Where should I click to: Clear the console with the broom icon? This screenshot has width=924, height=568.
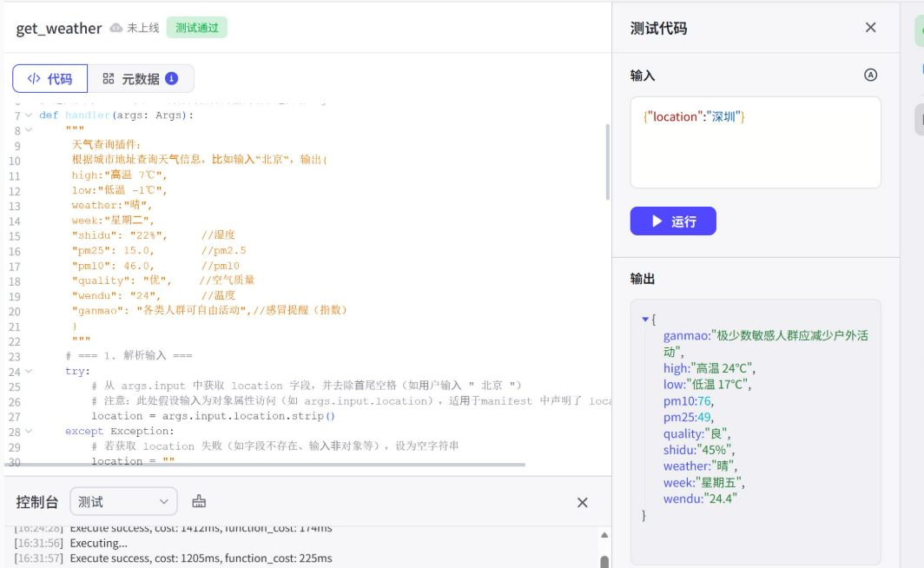199,501
